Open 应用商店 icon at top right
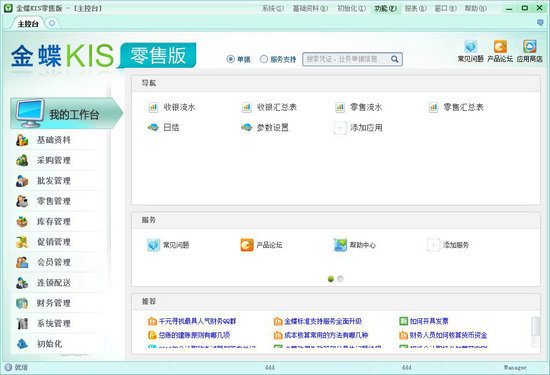This screenshot has height=375, width=550. 530,47
